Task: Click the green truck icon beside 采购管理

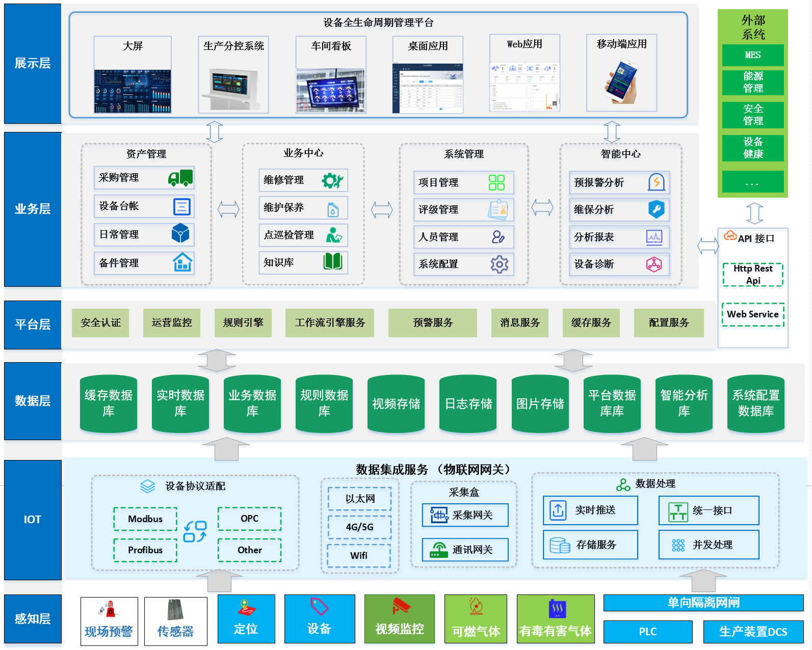Action: pyautogui.click(x=180, y=178)
